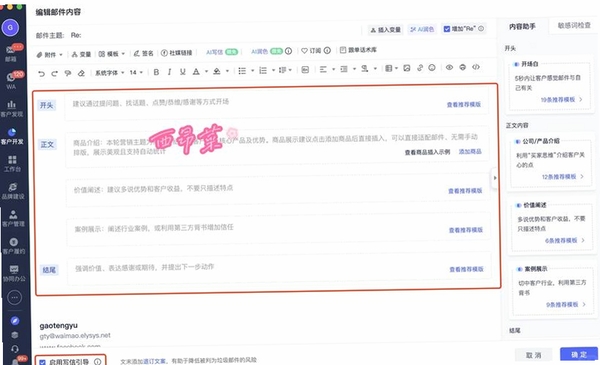Open the 系统字体 font family dropdown
The width and height of the screenshot is (600, 365).
click(x=109, y=73)
